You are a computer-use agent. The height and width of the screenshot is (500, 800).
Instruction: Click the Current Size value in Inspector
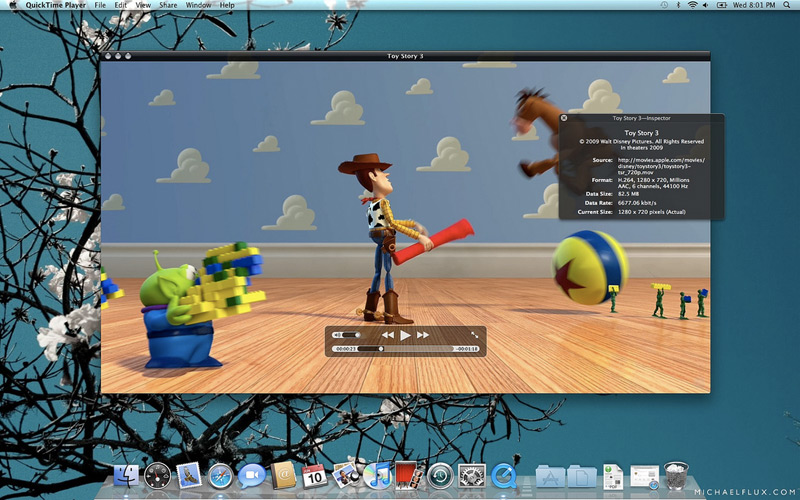point(652,212)
